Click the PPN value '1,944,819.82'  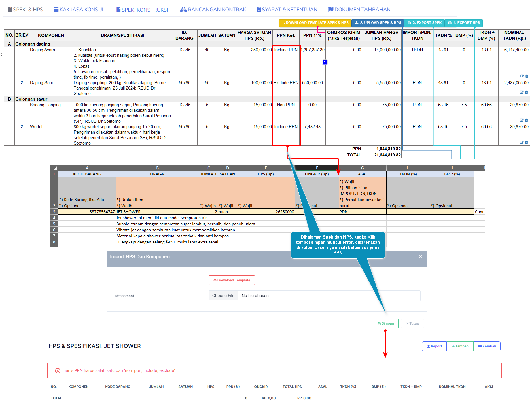(x=389, y=149)
